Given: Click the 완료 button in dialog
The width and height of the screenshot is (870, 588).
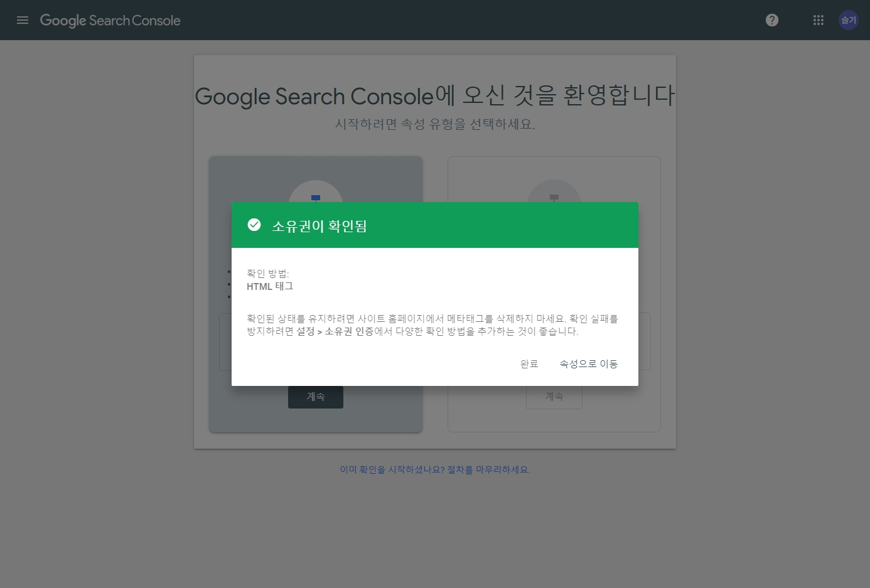Looking at the screenshot, I should point(529,364).
